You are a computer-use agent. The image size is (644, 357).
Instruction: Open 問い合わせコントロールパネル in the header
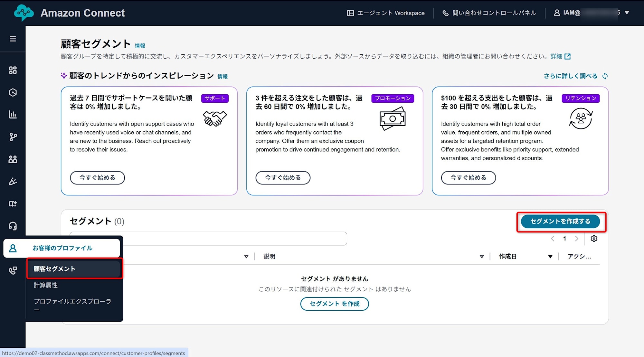[x=489, y=13]
